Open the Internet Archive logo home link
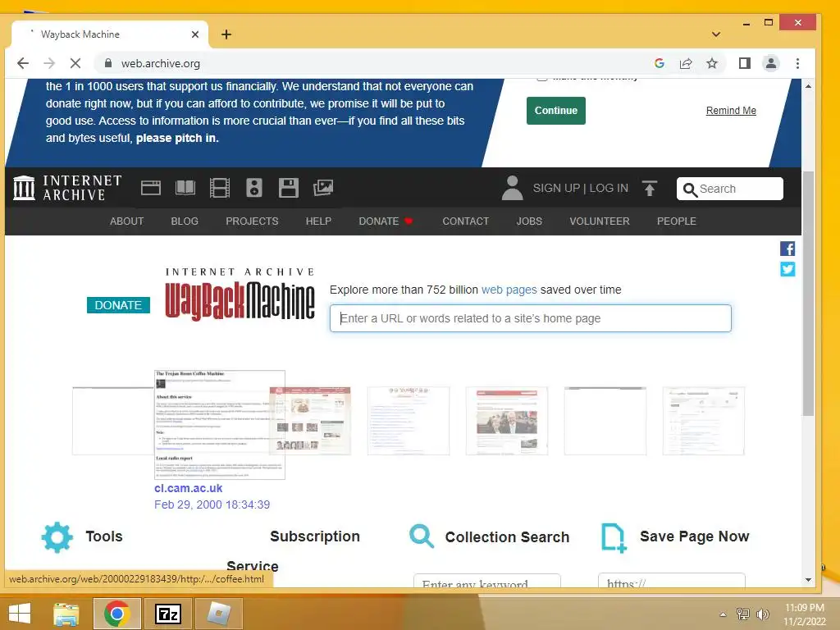840x630 pixels. 67,188
